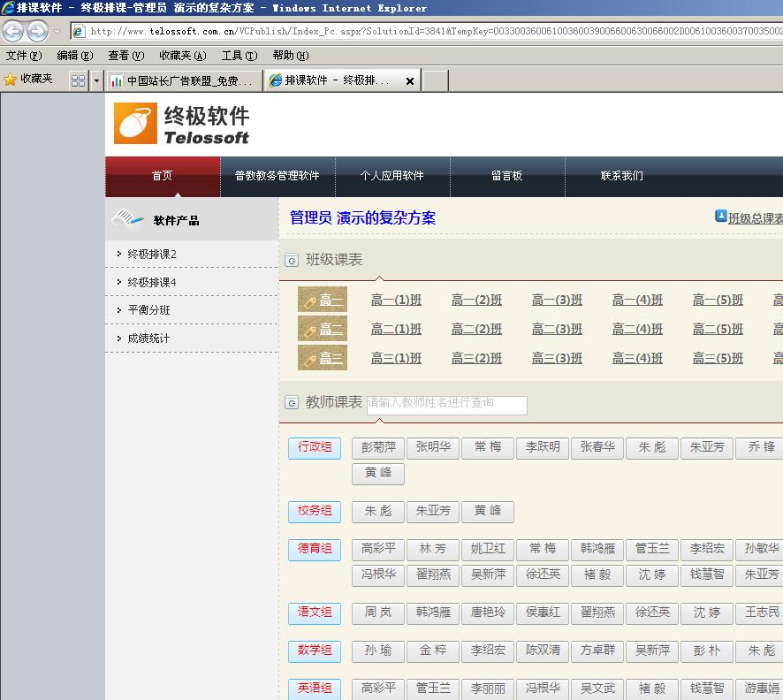Open the 高三(1)班 class timetable
Screen dimensions: 783x700
pos(397,358)
